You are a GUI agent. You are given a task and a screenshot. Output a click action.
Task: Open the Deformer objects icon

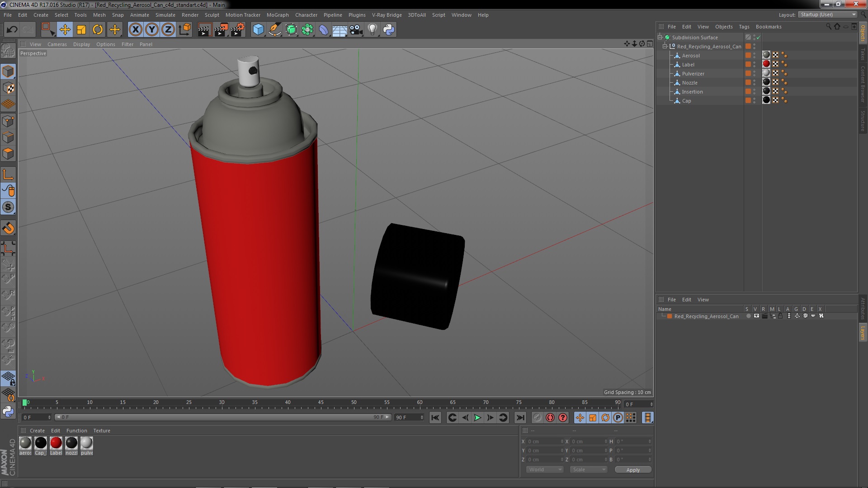pyautogui.click(x=324, y=30)
